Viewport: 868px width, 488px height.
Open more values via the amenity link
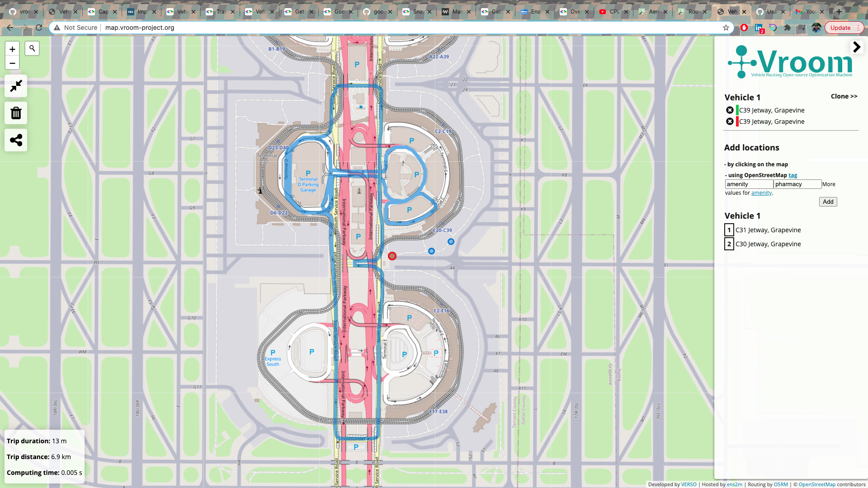(761, 193)
